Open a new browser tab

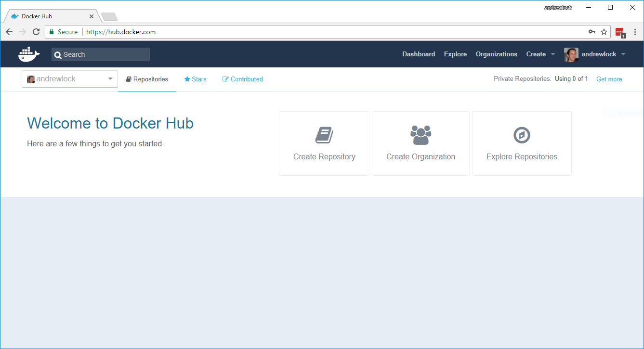coord(109,17)
